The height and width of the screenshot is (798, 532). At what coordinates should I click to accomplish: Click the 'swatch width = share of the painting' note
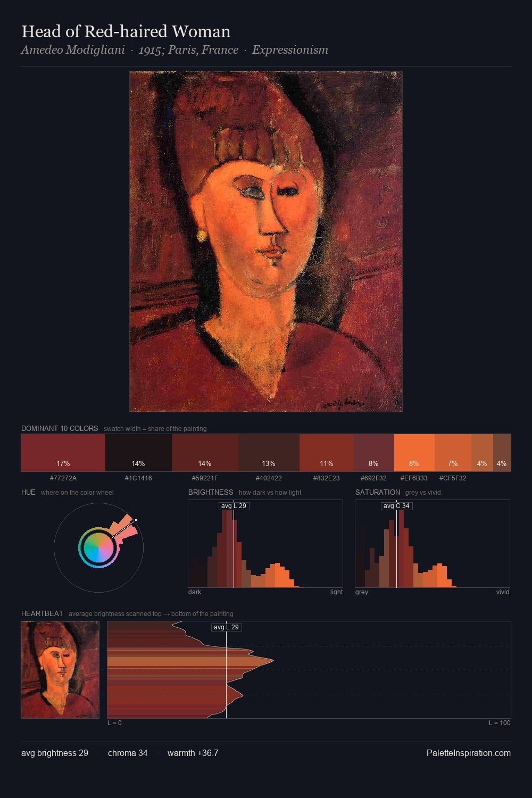pyautogui.click(x=155, y=429)
